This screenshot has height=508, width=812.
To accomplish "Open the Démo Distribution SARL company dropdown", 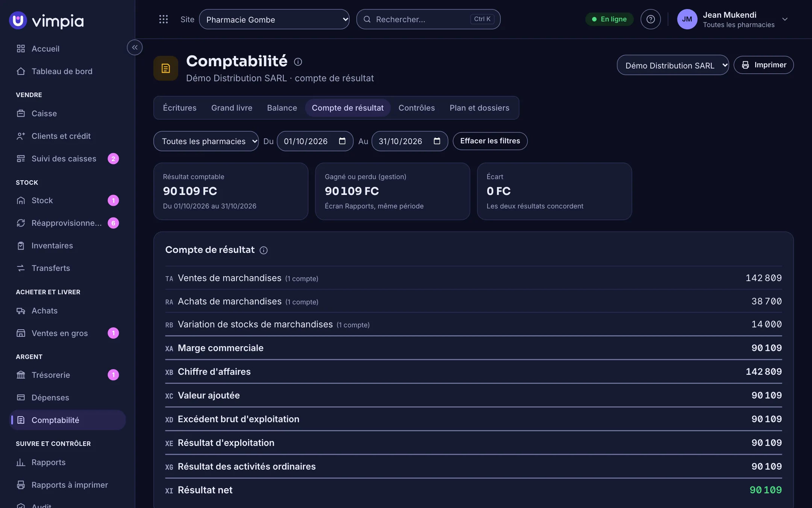I will coord(673,65).
